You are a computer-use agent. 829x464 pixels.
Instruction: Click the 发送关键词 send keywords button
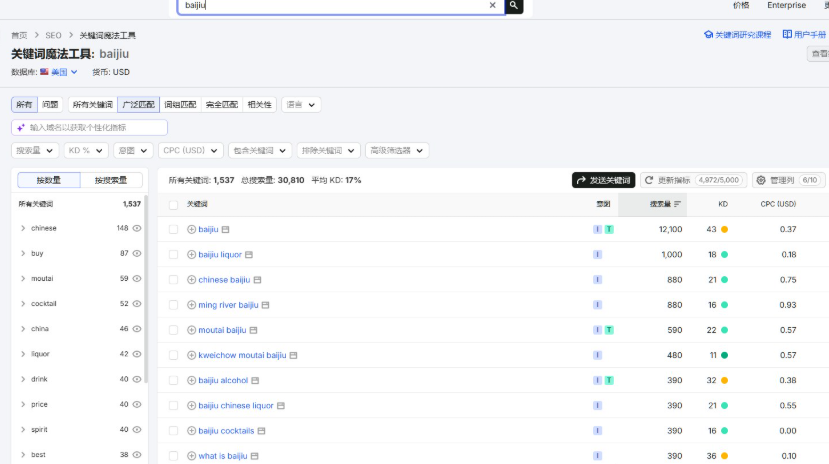pyautogui.click(x=603, y=180)
